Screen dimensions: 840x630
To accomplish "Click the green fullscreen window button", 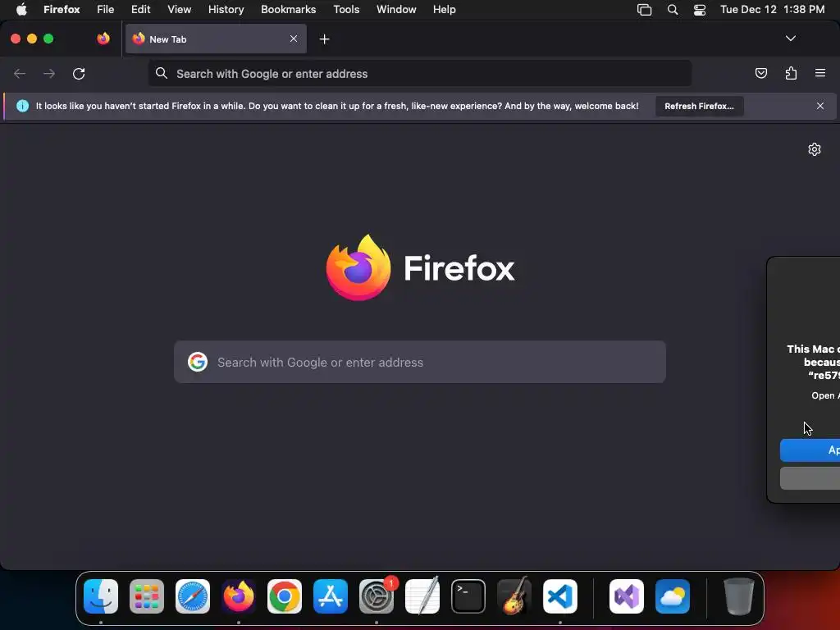I will (x=48, y=39).
